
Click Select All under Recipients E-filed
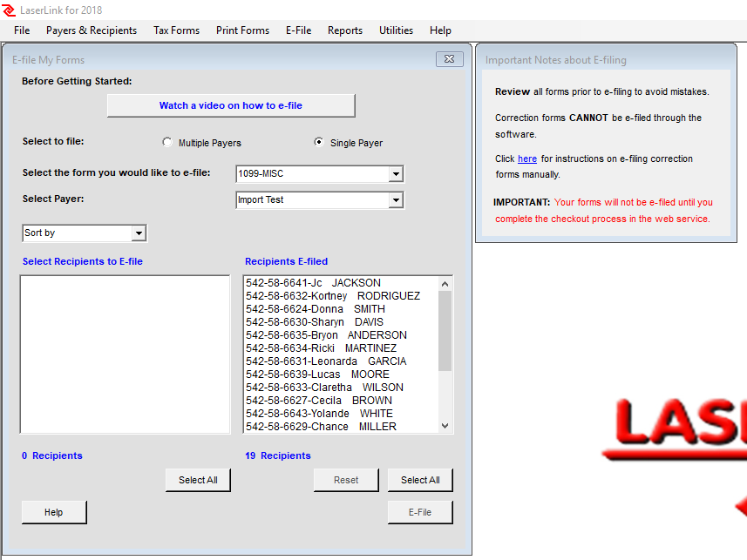420,480
